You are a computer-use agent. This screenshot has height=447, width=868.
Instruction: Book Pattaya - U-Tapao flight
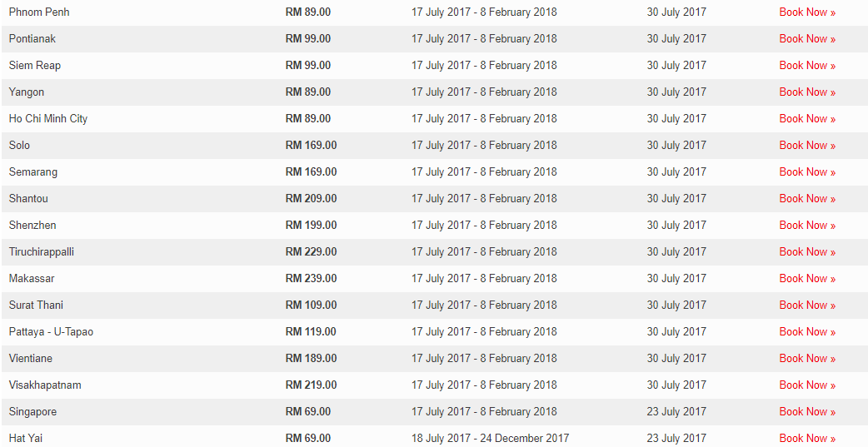coord(806,332)
